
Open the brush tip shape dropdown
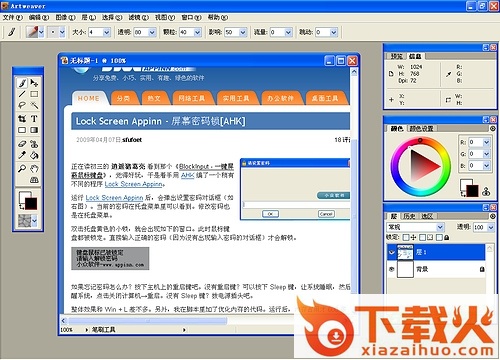62,32
